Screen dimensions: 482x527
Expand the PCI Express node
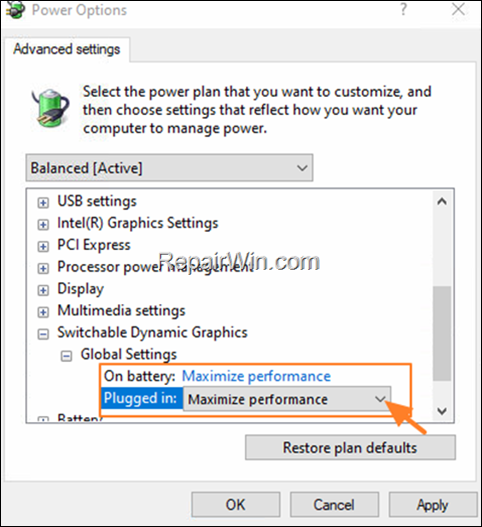click(43, 246)
